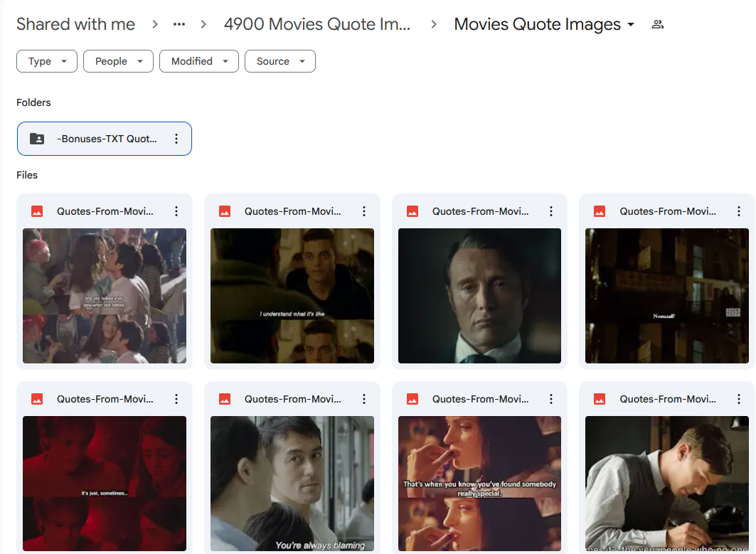Show hidden breadcrumb folders via the ellipsis
The width and height of the screenshot is (756, 554).
(x=179, y=24)
